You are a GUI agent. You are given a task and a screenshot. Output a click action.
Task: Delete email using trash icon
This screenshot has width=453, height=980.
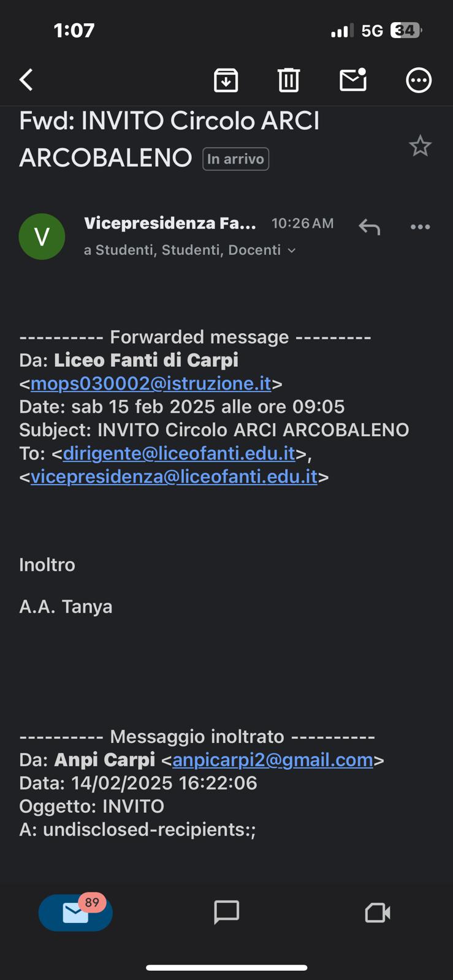coord(289,80)
